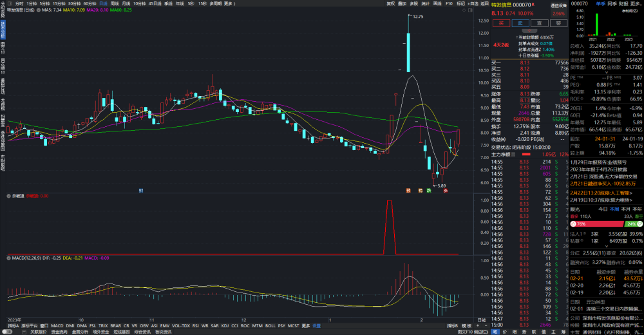Viewport: 644px width, 335px height.
Task: Open the 画线 drawing tool
Action: 437,3
